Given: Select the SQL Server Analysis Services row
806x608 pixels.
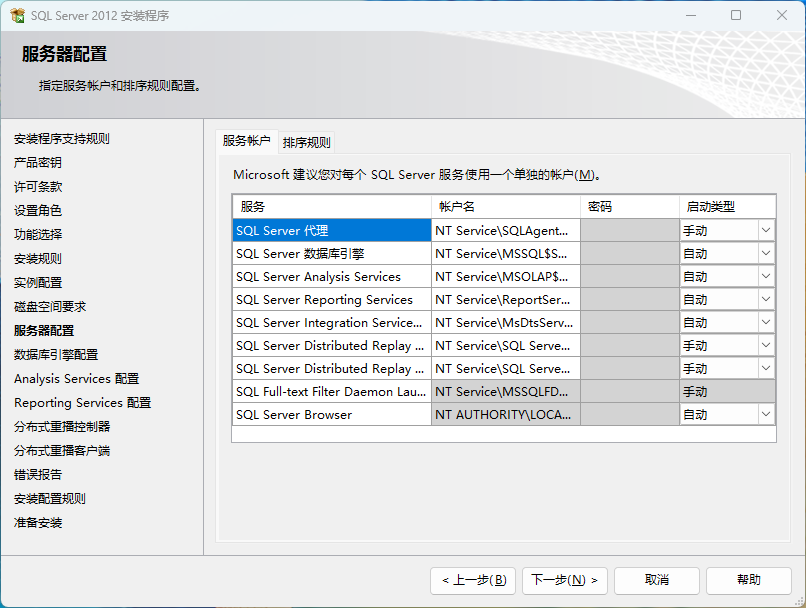Looking at the screenshot, I should click(x=332, y=277).
